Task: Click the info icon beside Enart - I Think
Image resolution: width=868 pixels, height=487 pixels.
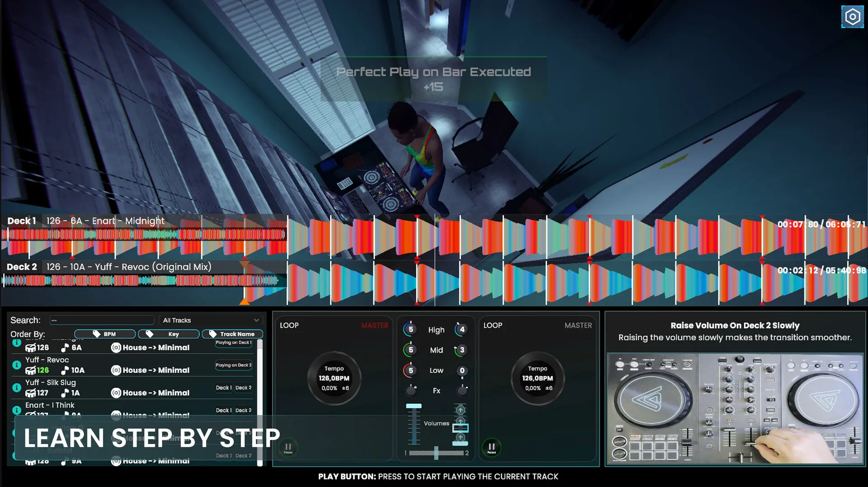Action: [x=17, y=410]
